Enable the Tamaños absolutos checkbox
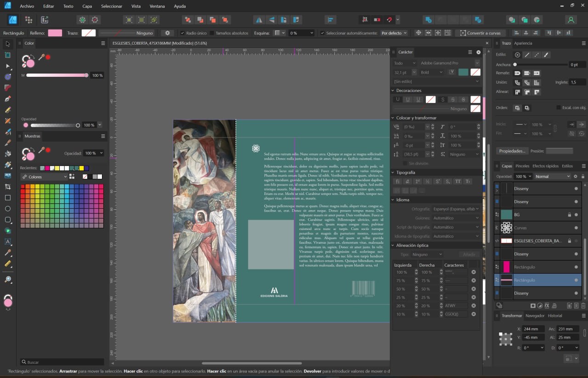 click(212, 33)
